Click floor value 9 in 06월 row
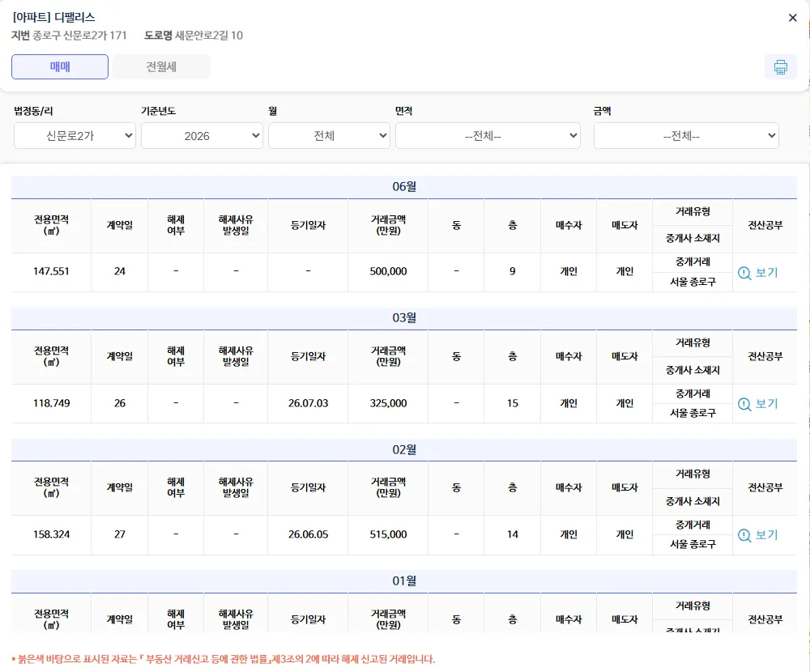This screenshot has height=672, width=810. 513,272
